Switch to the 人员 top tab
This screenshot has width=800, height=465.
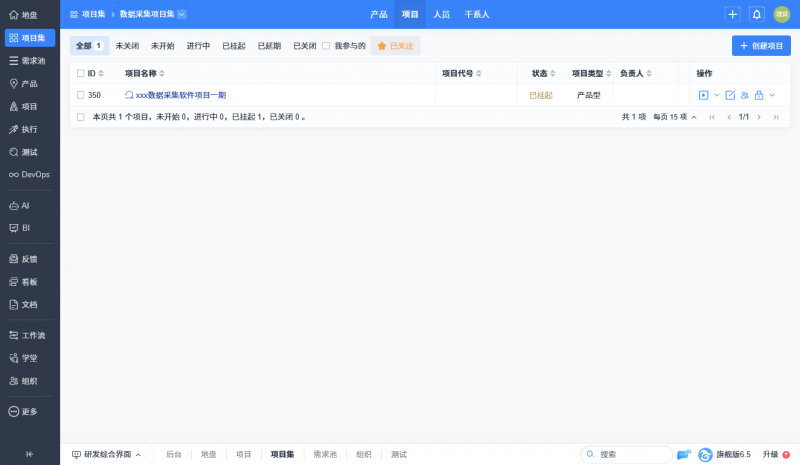441,14
